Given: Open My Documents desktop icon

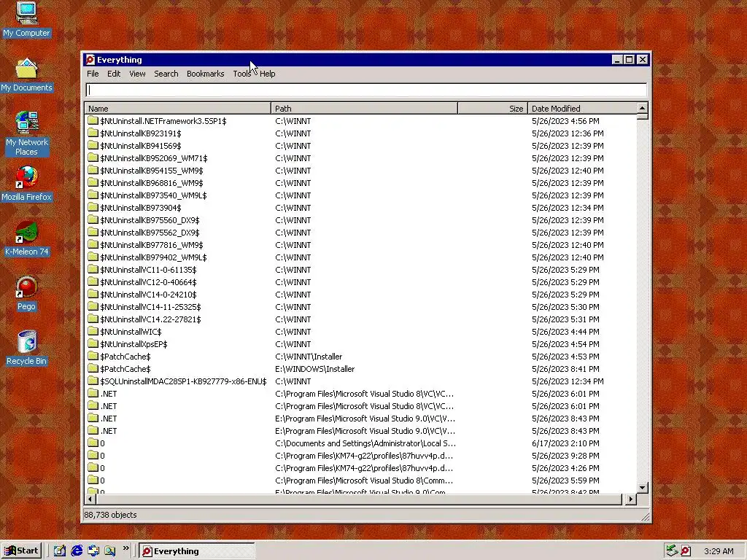Looking at the screenshot, I should click(x=26, y=75).
